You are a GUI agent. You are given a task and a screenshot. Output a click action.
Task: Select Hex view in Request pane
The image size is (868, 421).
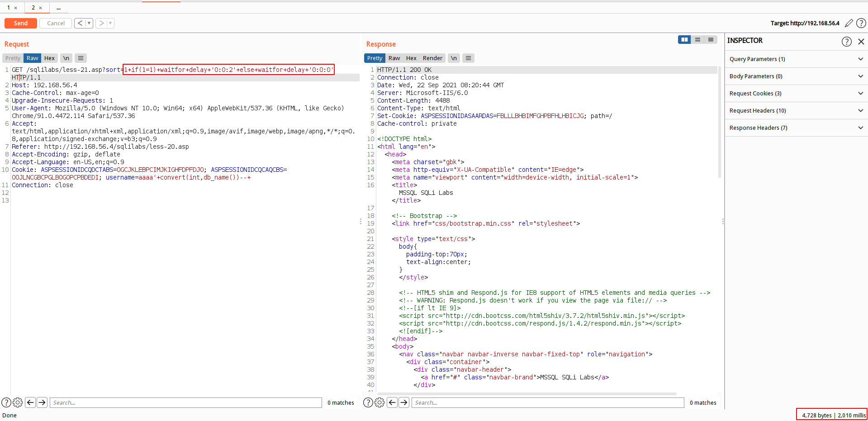tap(49, 58)
